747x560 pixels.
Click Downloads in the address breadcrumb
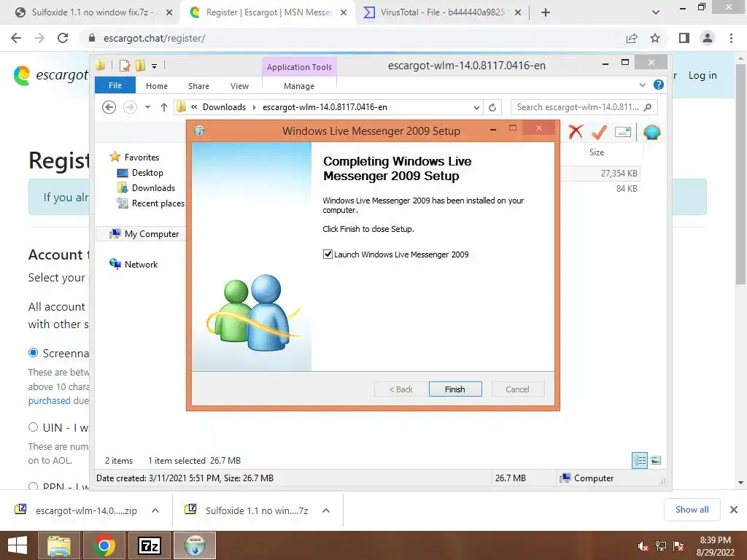(224, 107)
